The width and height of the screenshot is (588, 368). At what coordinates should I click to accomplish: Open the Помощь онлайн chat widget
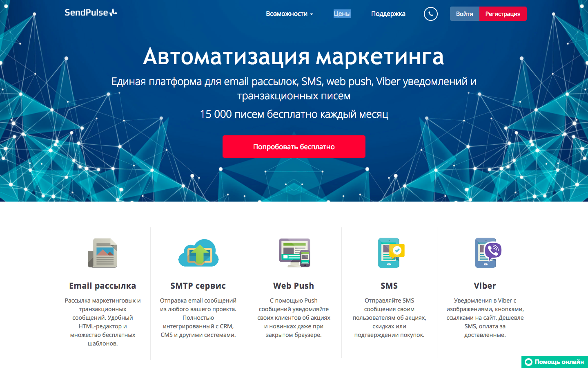click(555, 362)
